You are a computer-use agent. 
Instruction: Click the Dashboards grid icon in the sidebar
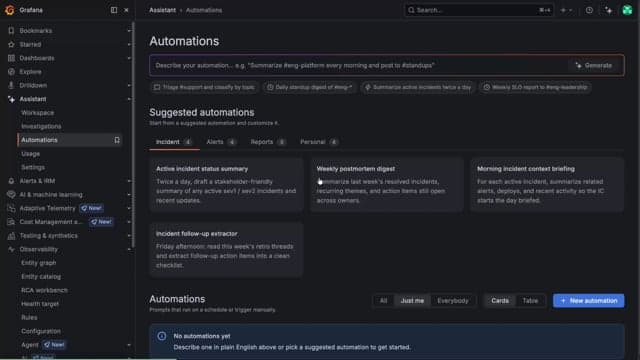[x=11, y=58]
